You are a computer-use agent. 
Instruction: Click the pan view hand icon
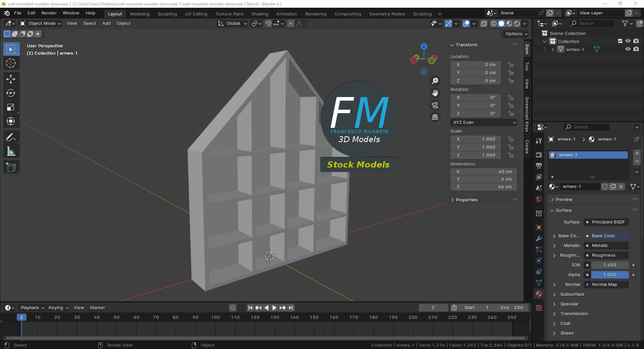pos(435,93)
